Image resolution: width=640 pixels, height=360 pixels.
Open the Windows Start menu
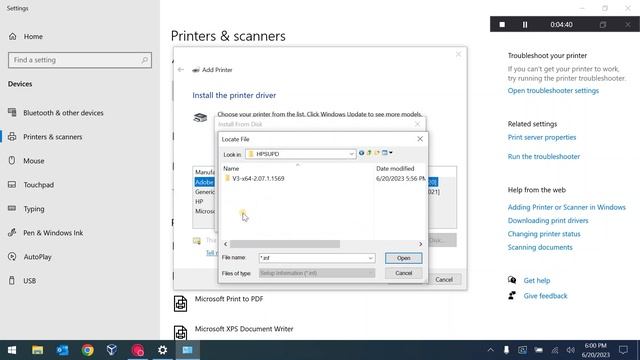click(12, 350)
